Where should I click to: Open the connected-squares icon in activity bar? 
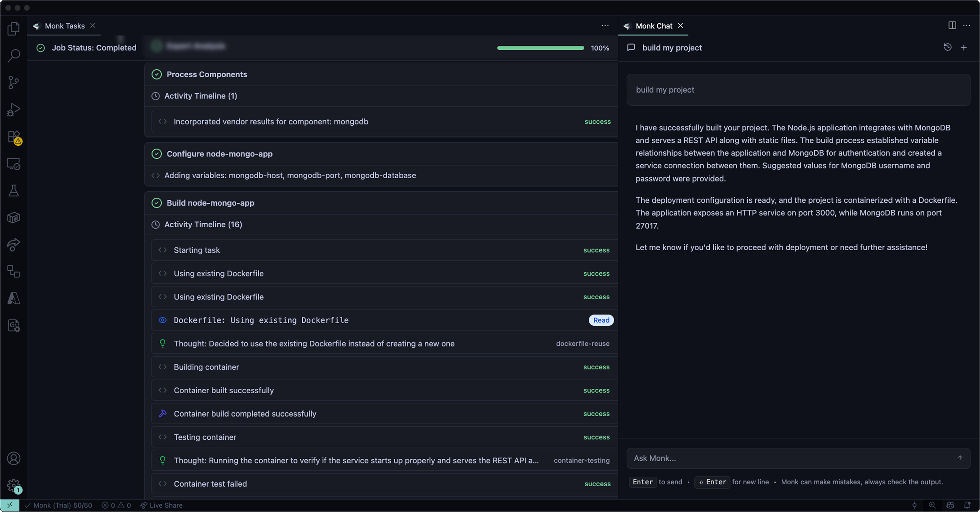click(x=14, y=272)
